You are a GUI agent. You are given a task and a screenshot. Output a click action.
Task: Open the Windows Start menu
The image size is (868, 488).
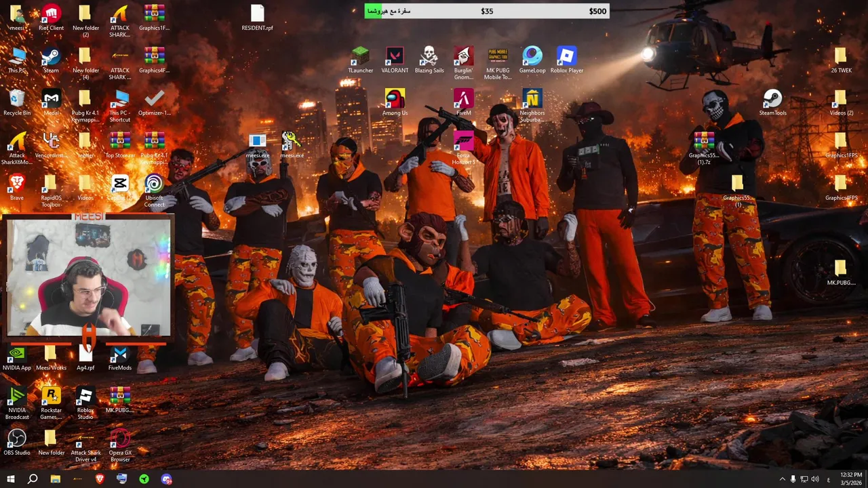10,479
